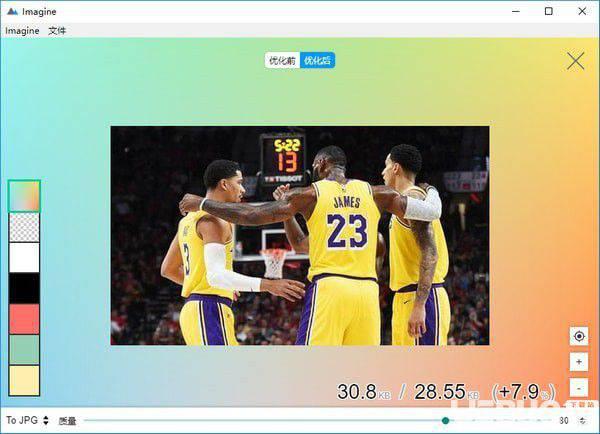
Task: Maximize the Imagine window
Action: 549,11
